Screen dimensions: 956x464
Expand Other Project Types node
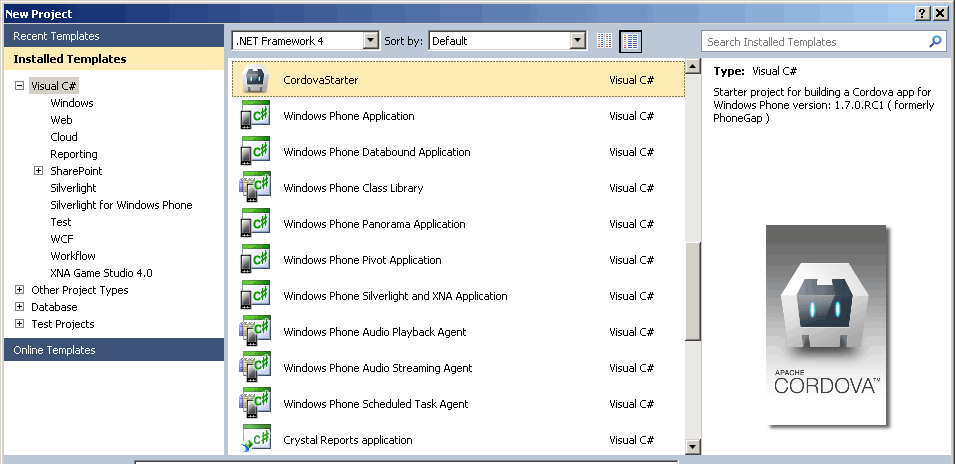point(20,290)
